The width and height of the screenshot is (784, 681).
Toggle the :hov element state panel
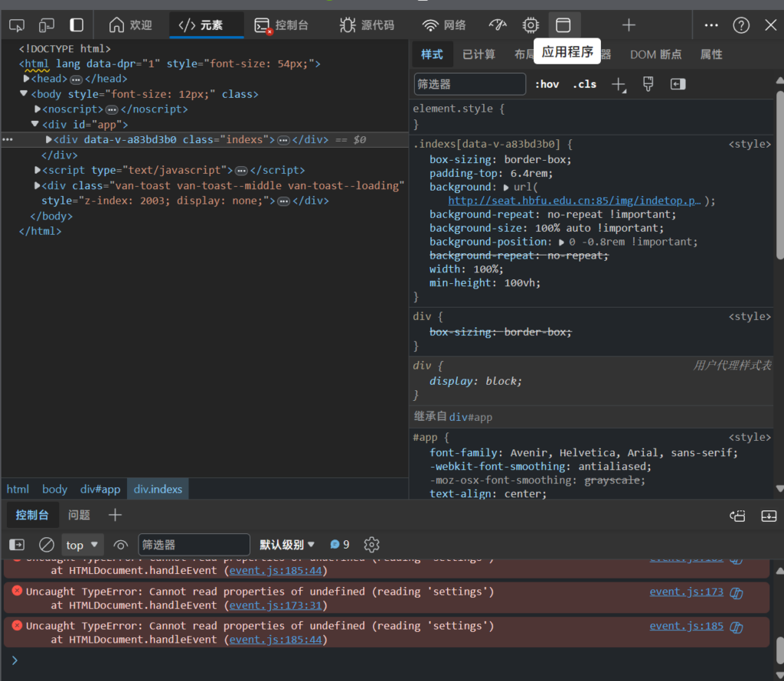[x=547, y=84]
